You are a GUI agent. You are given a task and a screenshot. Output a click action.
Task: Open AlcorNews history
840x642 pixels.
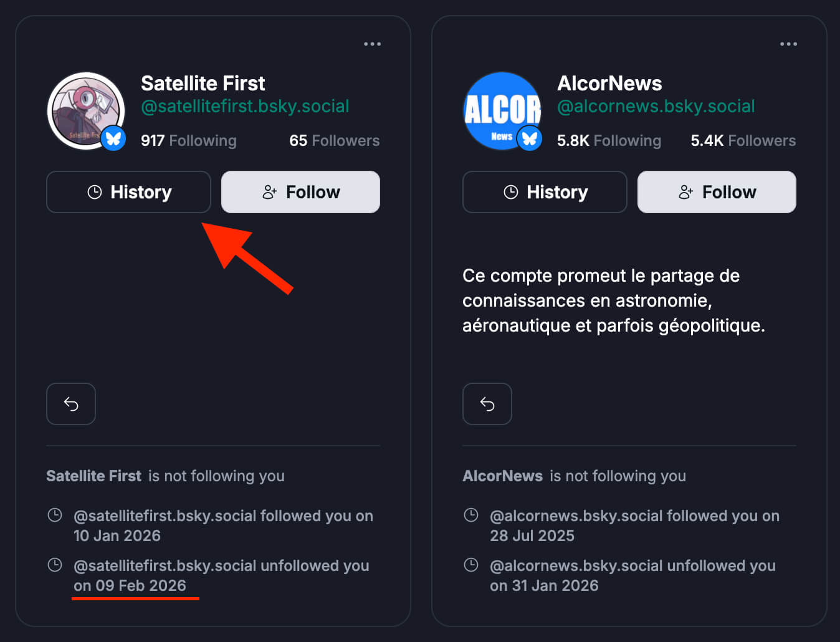[x=545, y=192]
